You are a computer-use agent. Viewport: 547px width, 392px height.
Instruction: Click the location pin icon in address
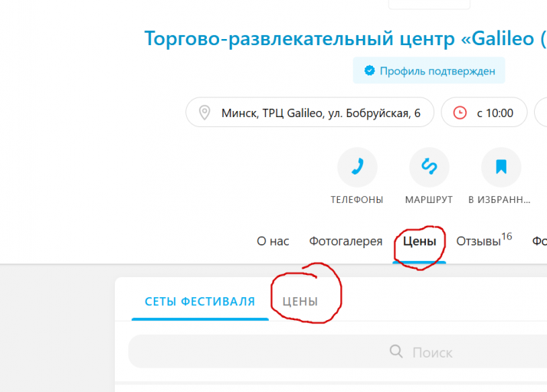tap(205, 113)
